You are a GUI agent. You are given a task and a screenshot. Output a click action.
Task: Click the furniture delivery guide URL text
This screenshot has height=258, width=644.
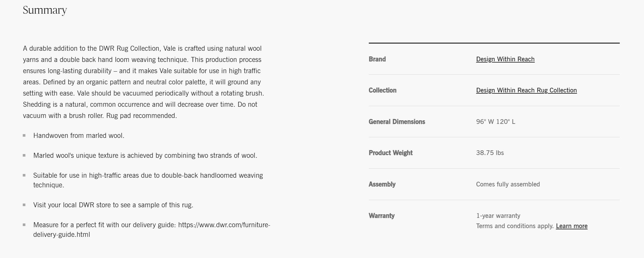224,225
